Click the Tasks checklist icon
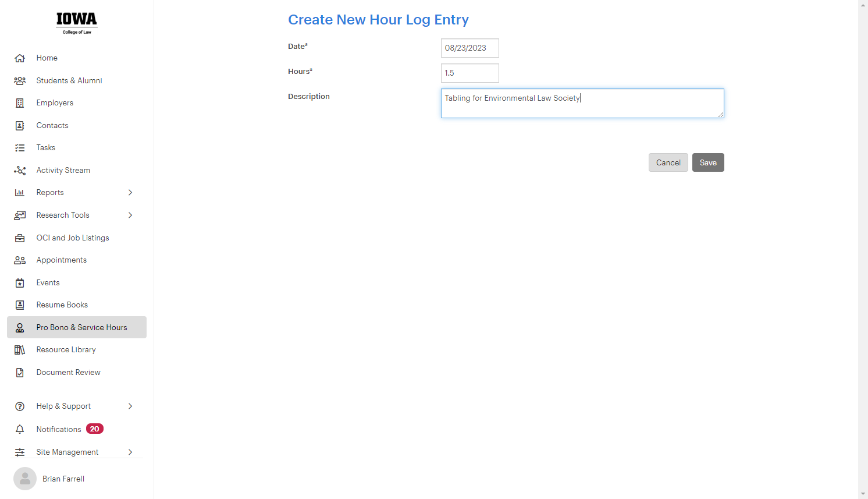Image resolution: width=868 pixels, height=499 pixels. (x=20, y=148)
